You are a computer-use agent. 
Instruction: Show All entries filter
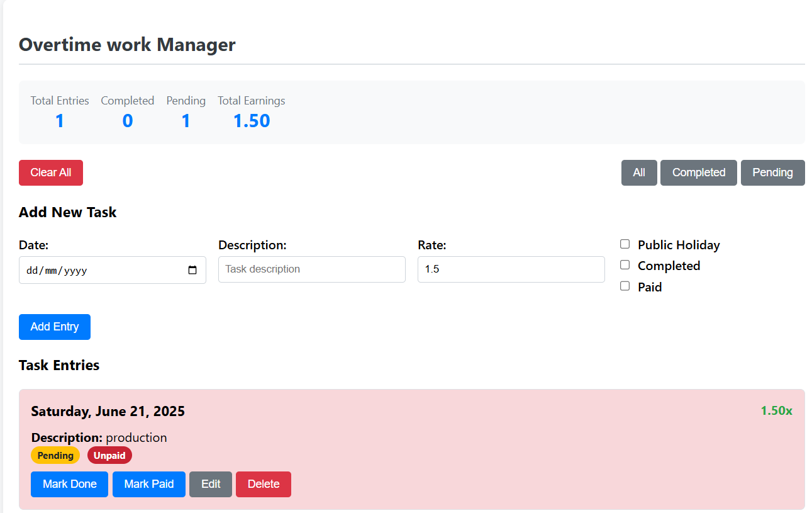639,172
